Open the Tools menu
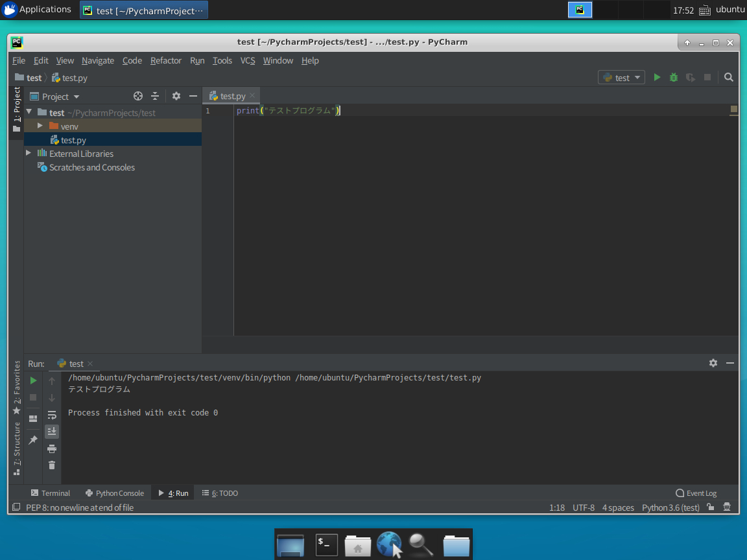747x560 pixels. [222, 60]
